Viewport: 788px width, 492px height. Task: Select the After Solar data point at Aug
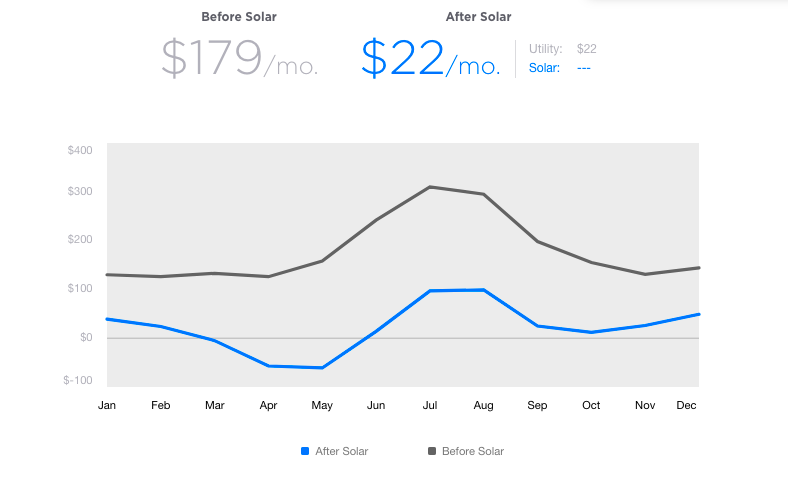[484, 290]
